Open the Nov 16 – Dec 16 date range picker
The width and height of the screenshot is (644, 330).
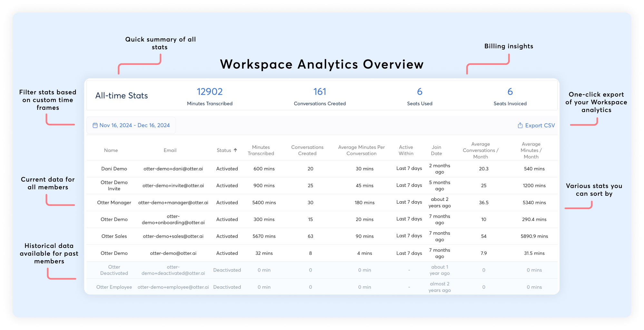[x=134, y=125]
